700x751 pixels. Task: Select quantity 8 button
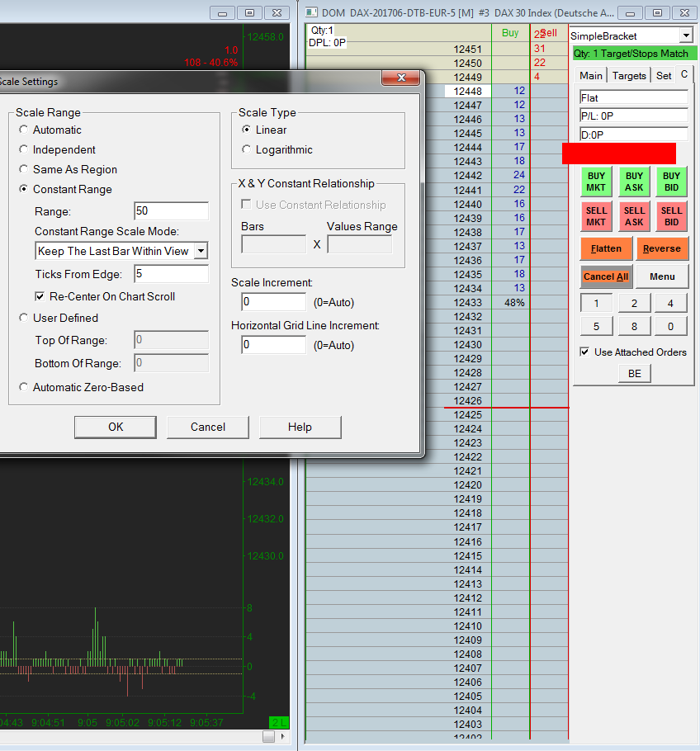[634, 326]
